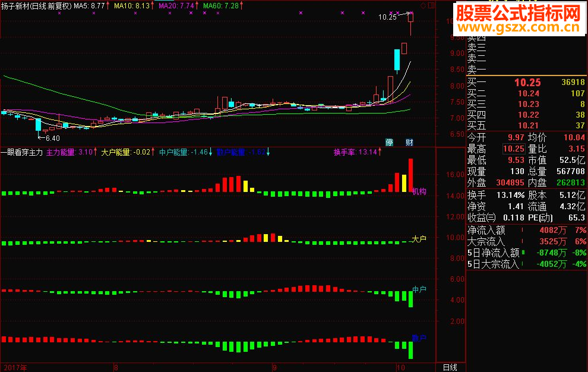Click the 量比 value 3.15
The image size is (588, 372).
(x=577, y=149)
